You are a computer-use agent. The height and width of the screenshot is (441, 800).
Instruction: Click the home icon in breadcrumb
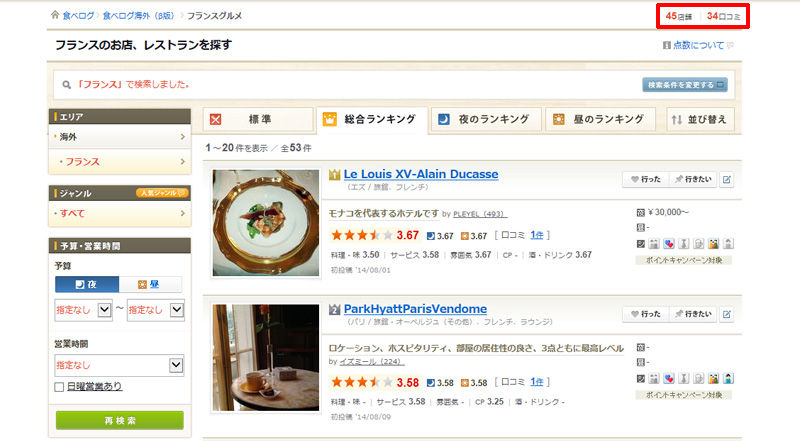tap(55, 15)
